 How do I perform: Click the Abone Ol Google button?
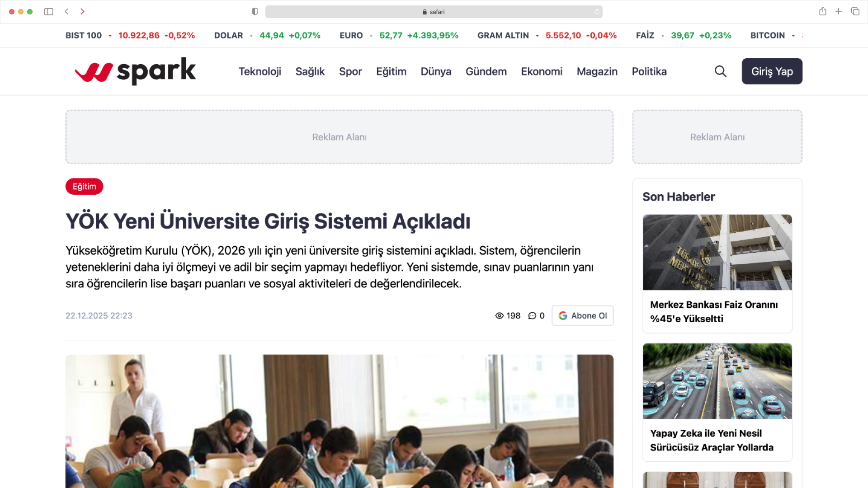[582, 316]
